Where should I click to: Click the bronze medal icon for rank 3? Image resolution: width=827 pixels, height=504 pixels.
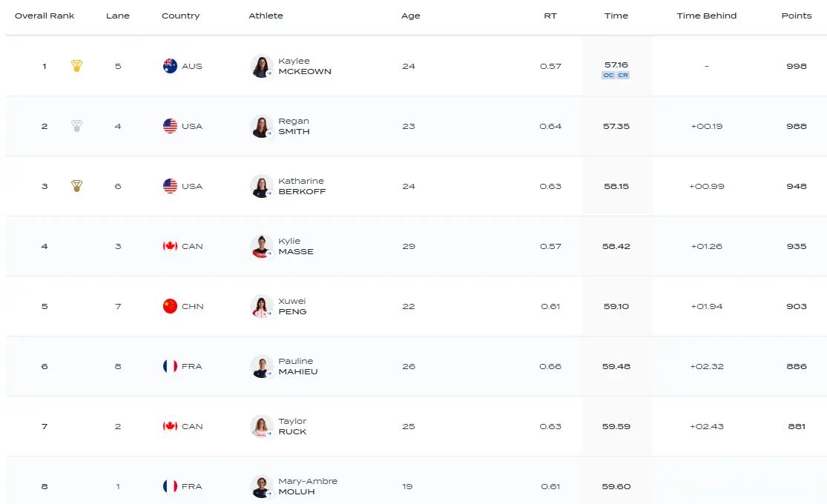(76, 186)
